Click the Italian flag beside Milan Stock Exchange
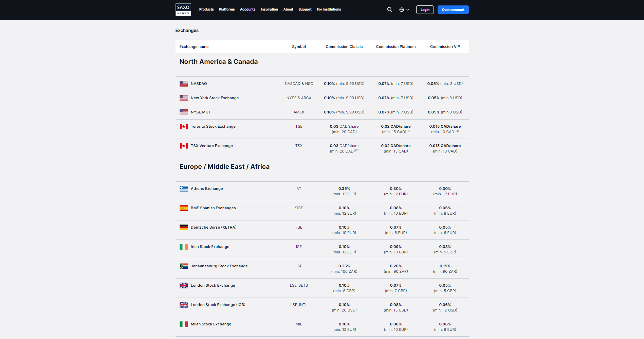The height and width of the screenshot is (339, 644). 184,324
